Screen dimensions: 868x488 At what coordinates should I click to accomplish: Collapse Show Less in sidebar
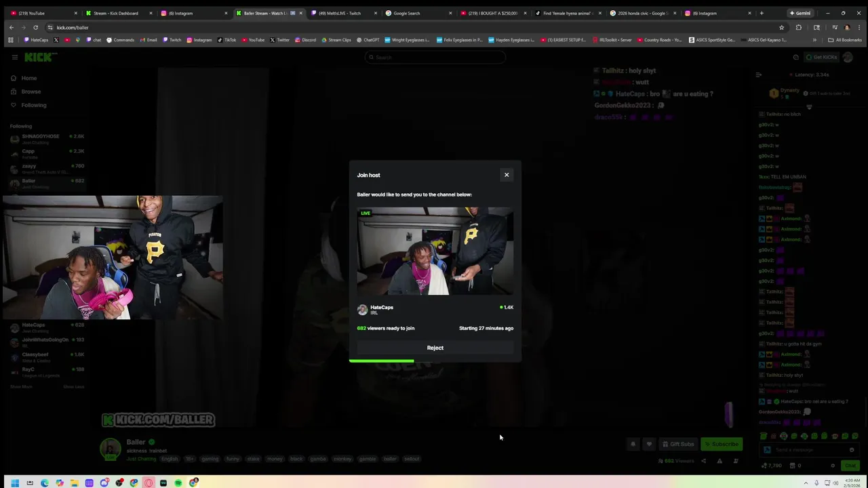click(x=73, y=386)
